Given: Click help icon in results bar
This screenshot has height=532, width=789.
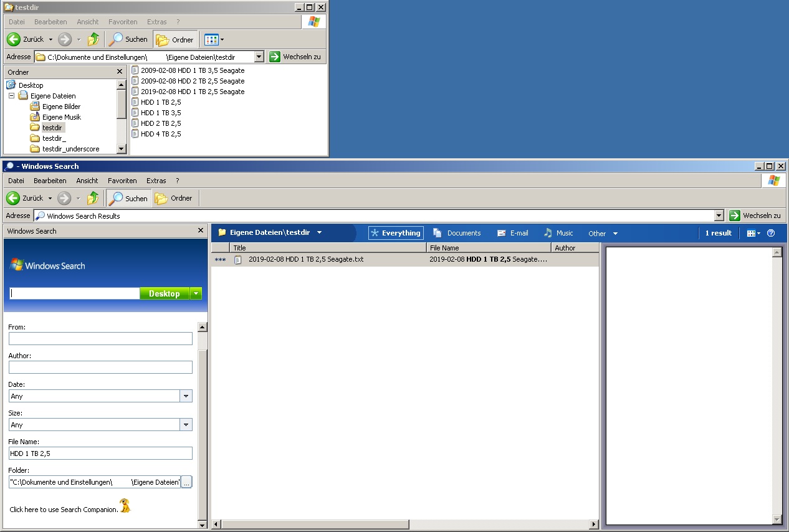Looking at the screenshot, I should tap(771, 233).
